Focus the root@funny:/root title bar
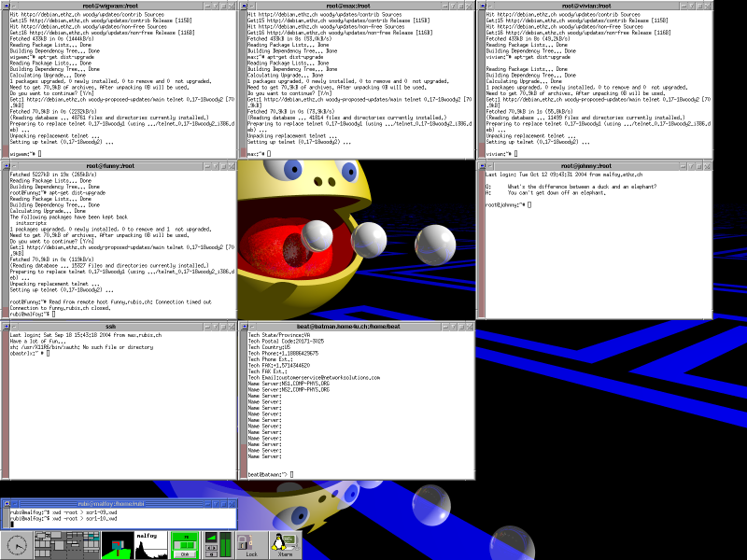The height and width of the screenshot is (560, 747). coord(110,166)
